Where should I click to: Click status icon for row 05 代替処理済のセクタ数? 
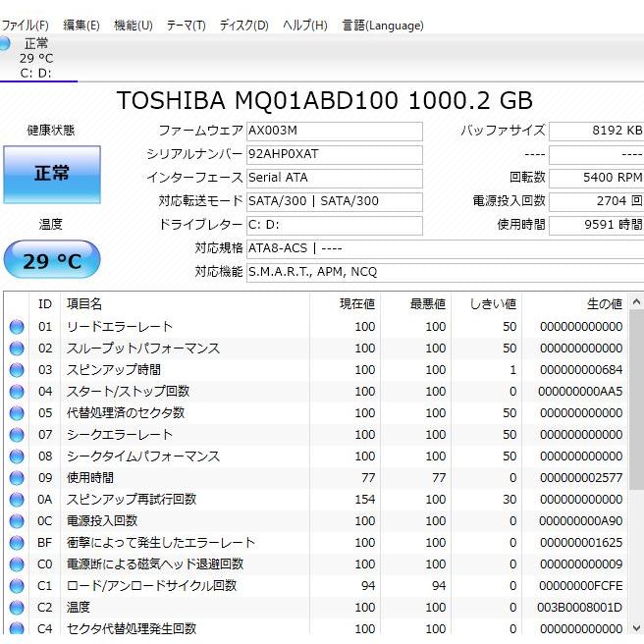(x=17, y=413)
